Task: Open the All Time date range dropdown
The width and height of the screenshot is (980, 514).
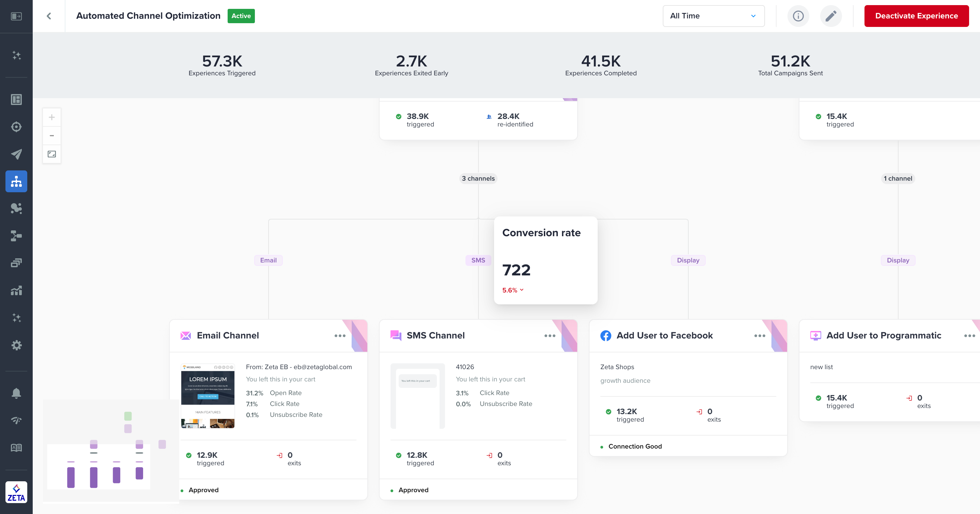Action: tap(713, 16)
